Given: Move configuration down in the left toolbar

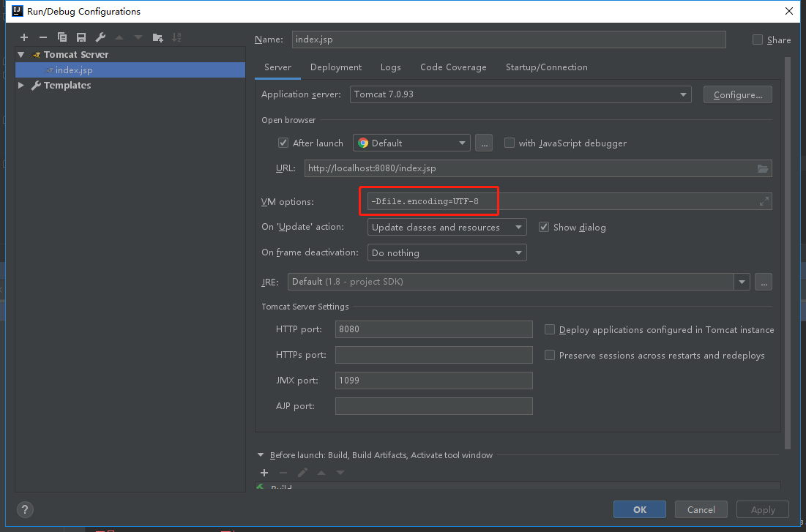Looking at the screenshot, I should (x=138, y=37).
